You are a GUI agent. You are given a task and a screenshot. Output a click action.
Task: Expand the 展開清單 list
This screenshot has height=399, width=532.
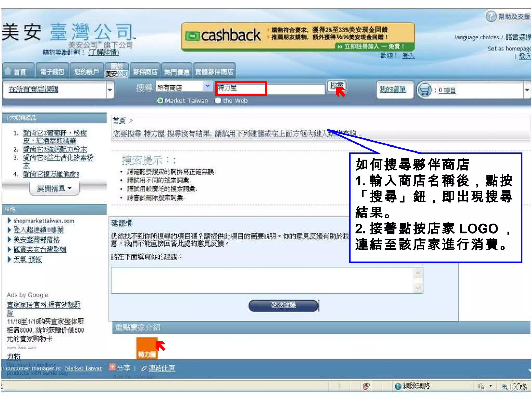(54, 189)
